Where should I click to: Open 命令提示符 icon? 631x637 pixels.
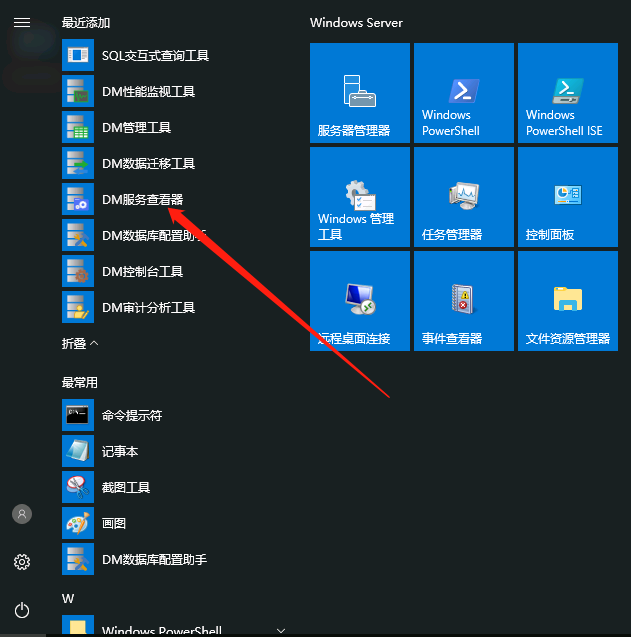78,415
